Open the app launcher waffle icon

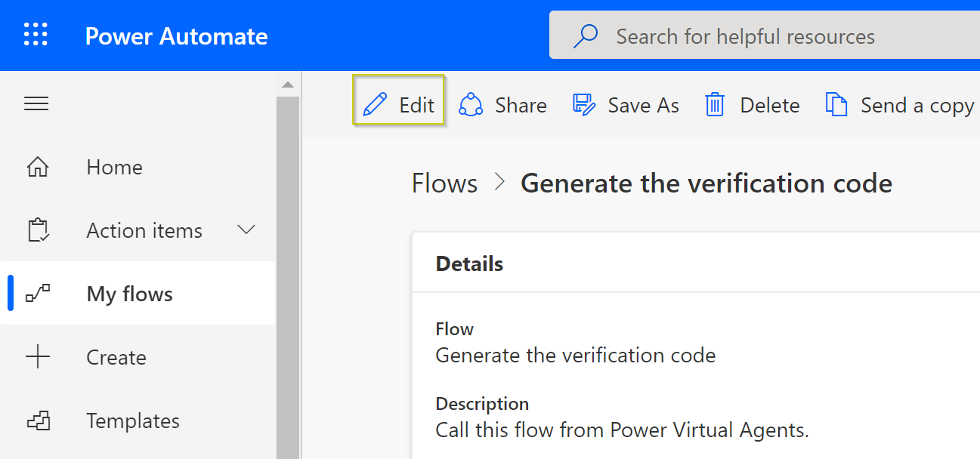36,35
